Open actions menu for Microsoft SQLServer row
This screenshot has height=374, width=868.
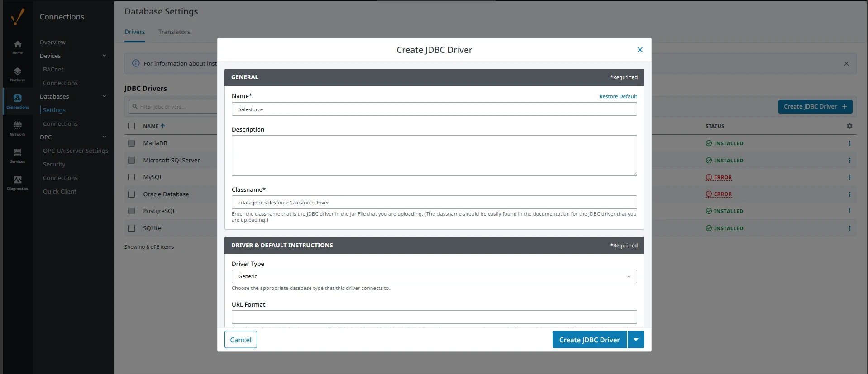pos(849,161)
